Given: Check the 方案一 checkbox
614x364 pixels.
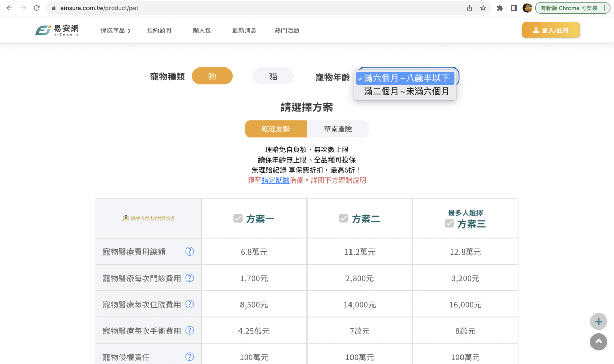Looking at the screenshot, I should point(238,218).
